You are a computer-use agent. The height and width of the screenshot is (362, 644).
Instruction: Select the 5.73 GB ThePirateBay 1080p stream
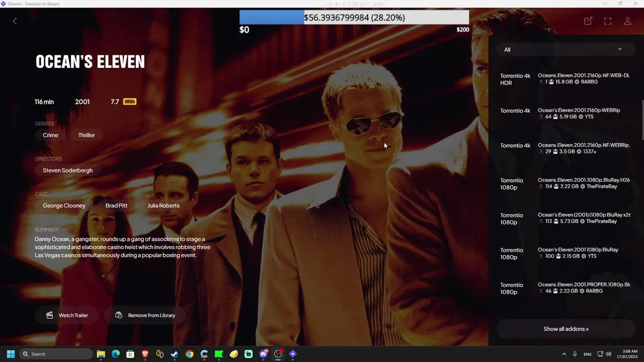566,218
